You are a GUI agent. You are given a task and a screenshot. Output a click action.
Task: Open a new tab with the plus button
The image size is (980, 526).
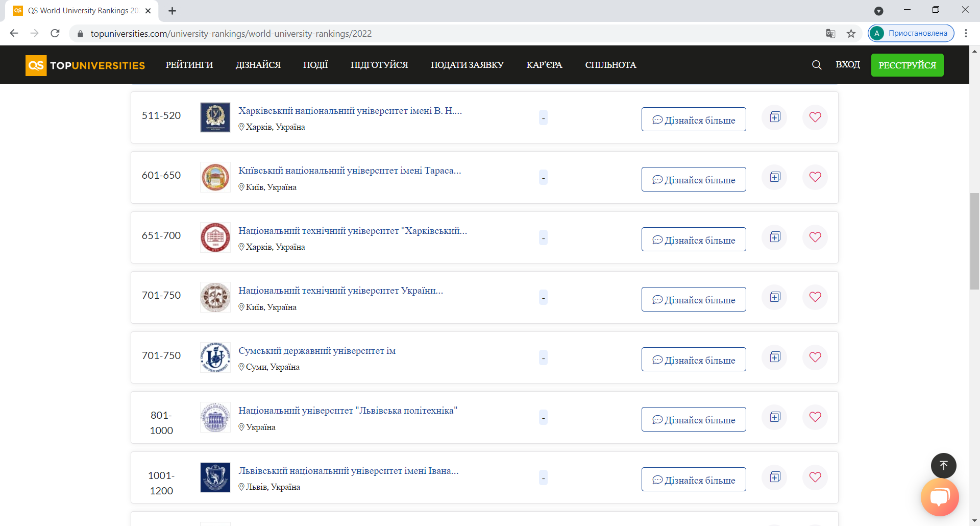pos(173,11)
